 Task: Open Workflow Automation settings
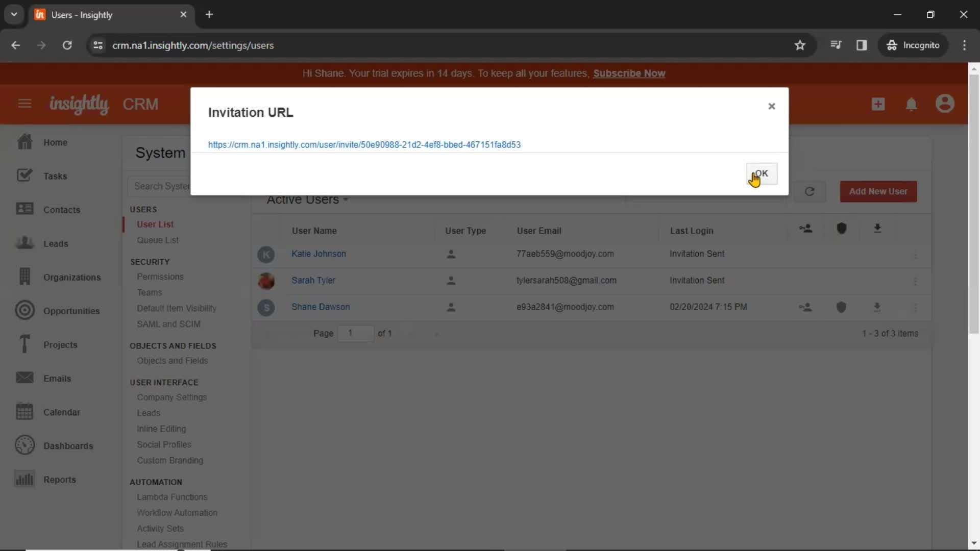click(x=177, y=513)
